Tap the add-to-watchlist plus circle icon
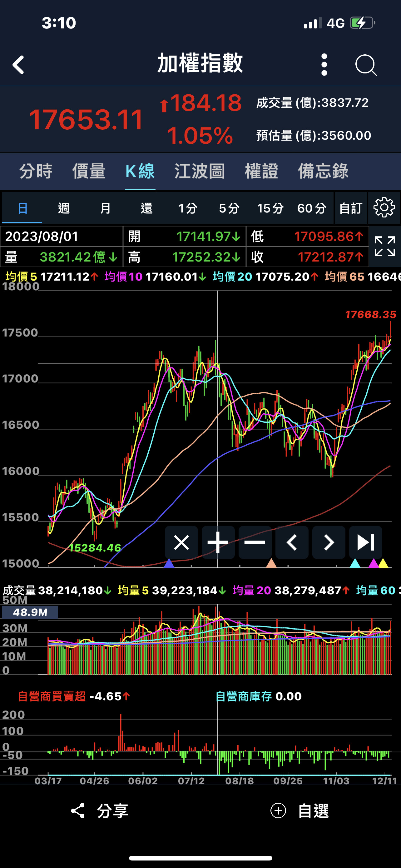 [278, 811]
